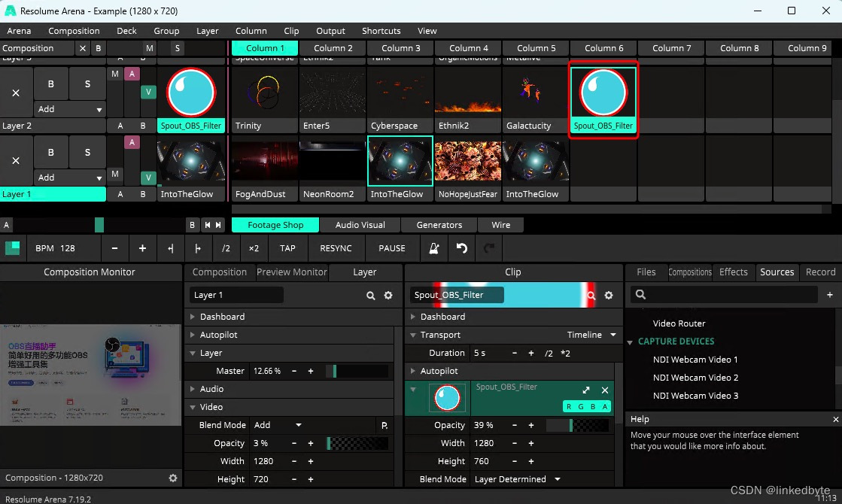This screenshot has height=504, width=842.
Task: Click clip Opacity plus stepper
Action: point(531,425)
